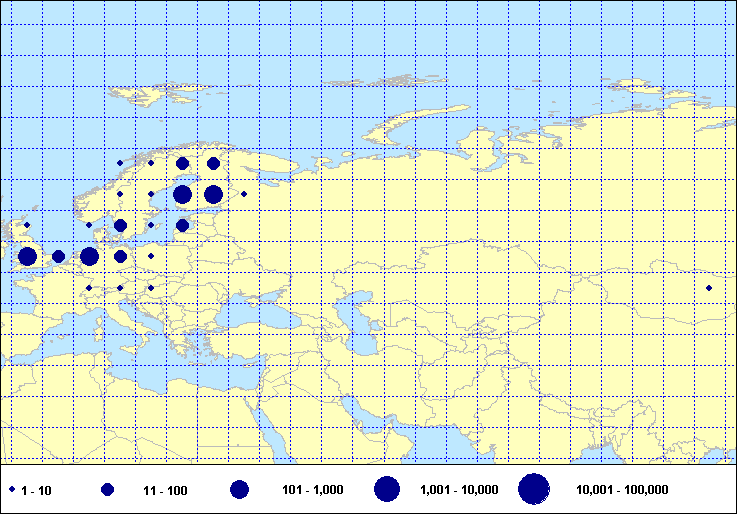Select the large circle at the map's left edge
The image size is (737, 514).
[27, 257]
